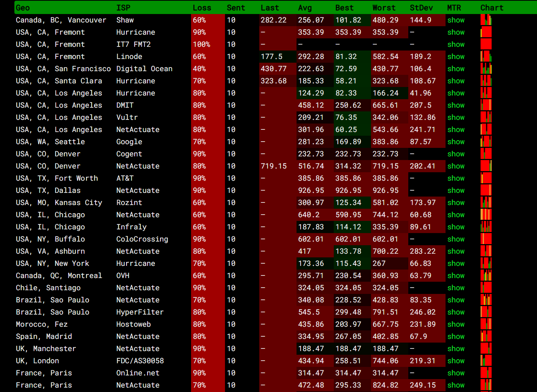Click the Worst column header
Screen dimensions: 537x392
tap(384, 8)
